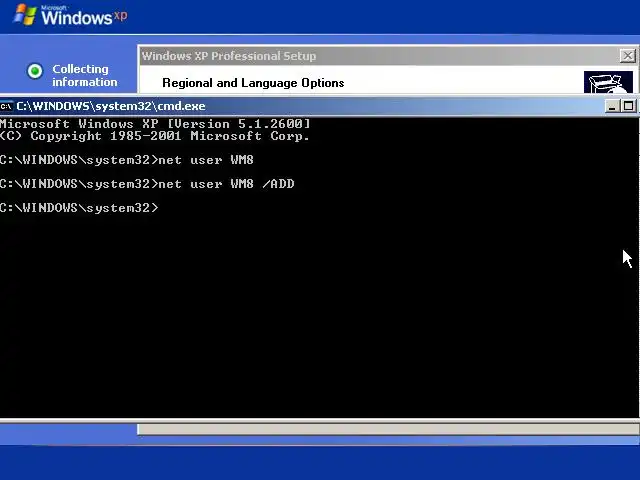Click the Copyright 1985-2001 Microsoft Corp. line

point(155,136)
